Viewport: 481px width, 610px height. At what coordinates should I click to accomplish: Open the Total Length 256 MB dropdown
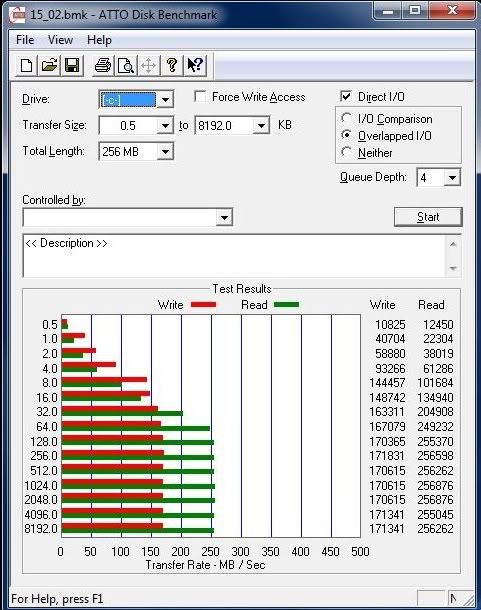pos(165,151)
